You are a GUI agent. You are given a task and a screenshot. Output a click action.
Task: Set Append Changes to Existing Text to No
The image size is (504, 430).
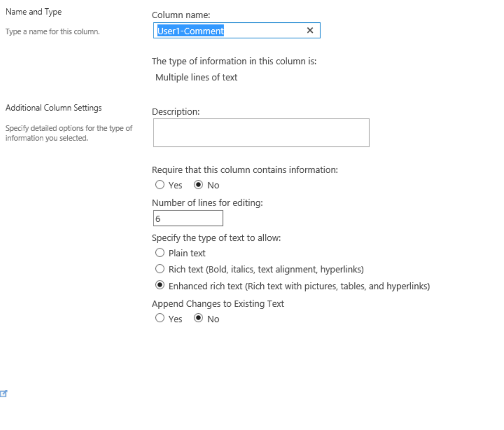[198, 319]
